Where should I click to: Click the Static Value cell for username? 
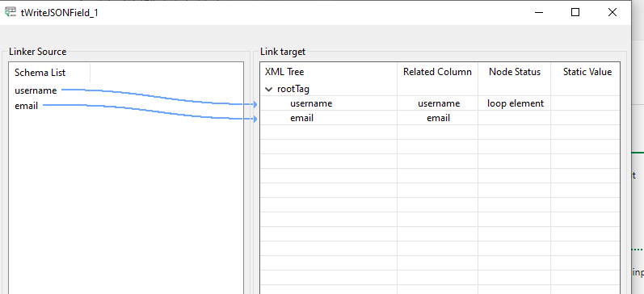[x=586, y=103]
